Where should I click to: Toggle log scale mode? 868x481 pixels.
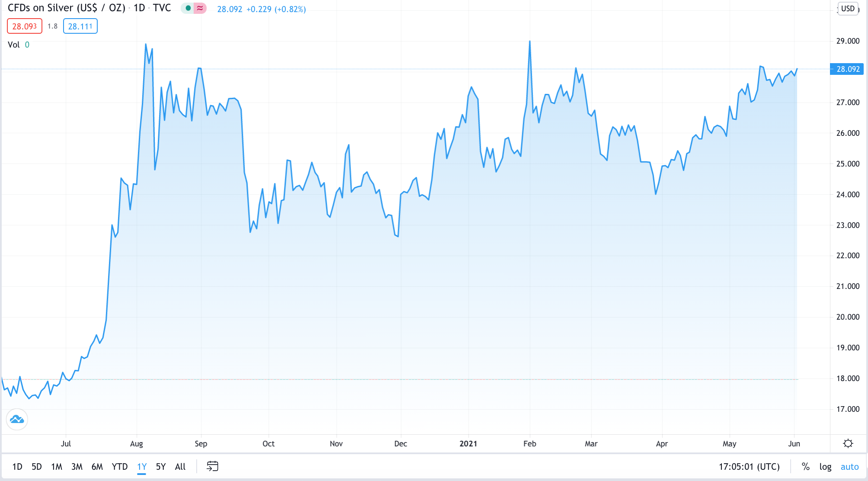point(825,466)
